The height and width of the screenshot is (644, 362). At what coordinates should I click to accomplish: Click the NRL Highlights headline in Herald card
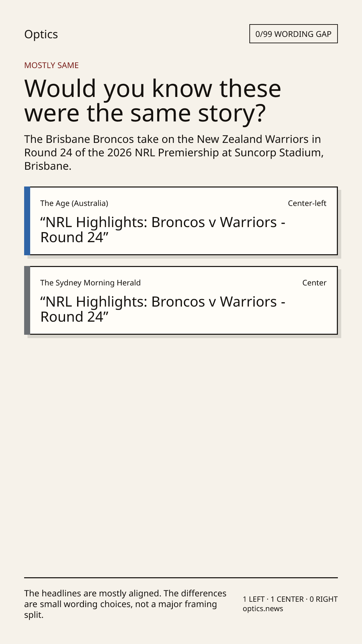(x=163, y=309)
